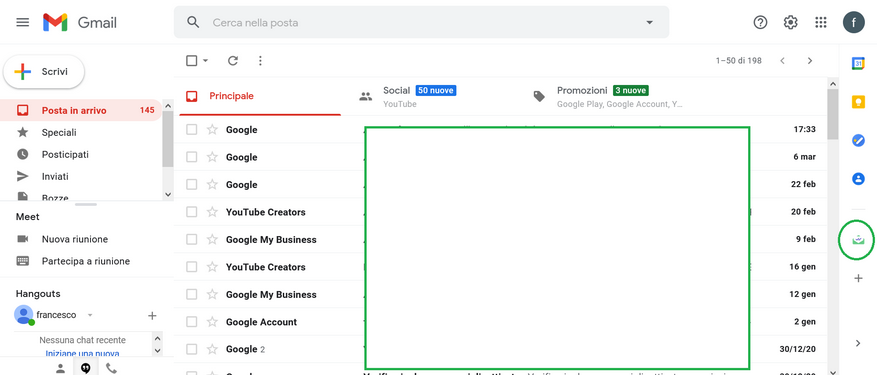877x375 pixels.
Task: Open Google Calendar from the side panel
Action: point(858,63)
